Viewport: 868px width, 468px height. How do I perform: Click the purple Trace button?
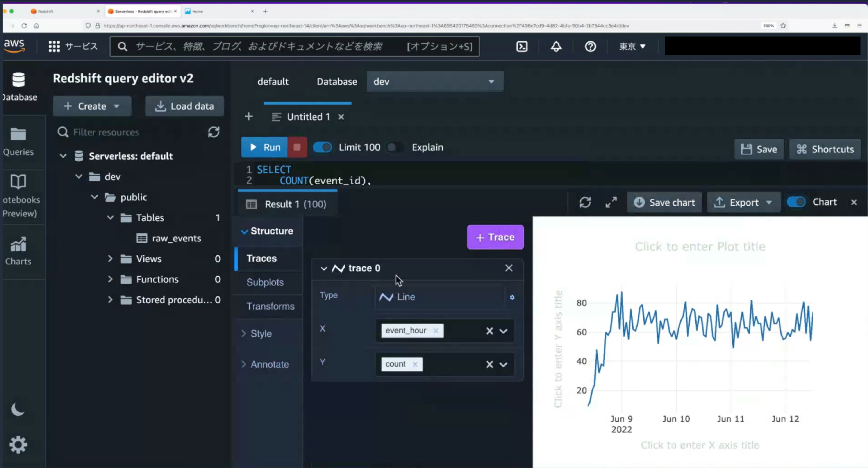click(495, 237)
